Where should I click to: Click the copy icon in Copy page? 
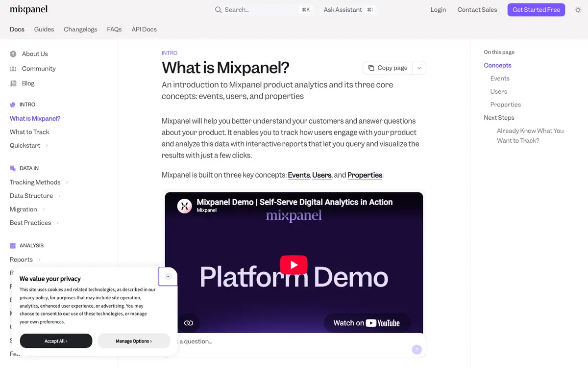pos(371,68)
